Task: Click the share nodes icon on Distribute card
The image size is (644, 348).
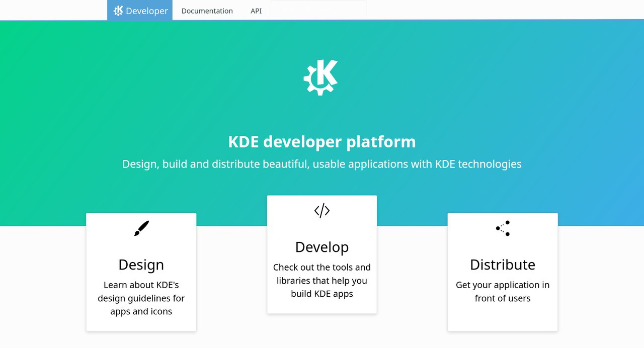Action: 503,228
